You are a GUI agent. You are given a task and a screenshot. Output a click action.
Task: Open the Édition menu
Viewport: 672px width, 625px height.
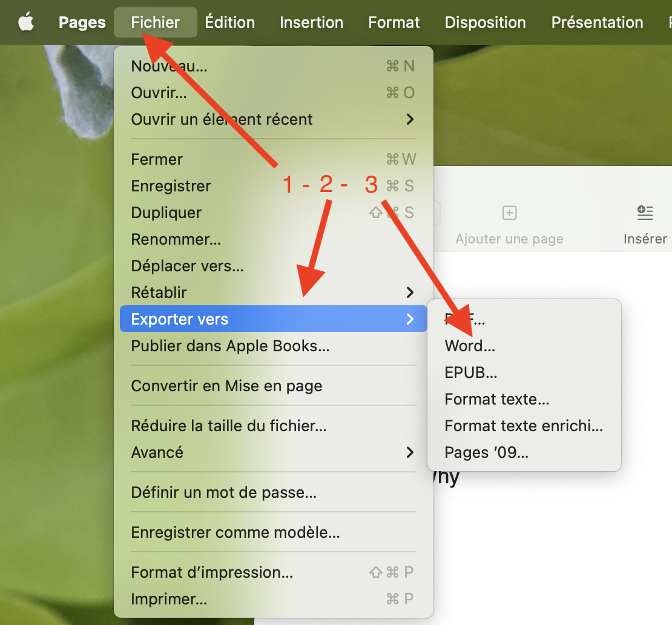pyautogui.click(x=229, y=22)
